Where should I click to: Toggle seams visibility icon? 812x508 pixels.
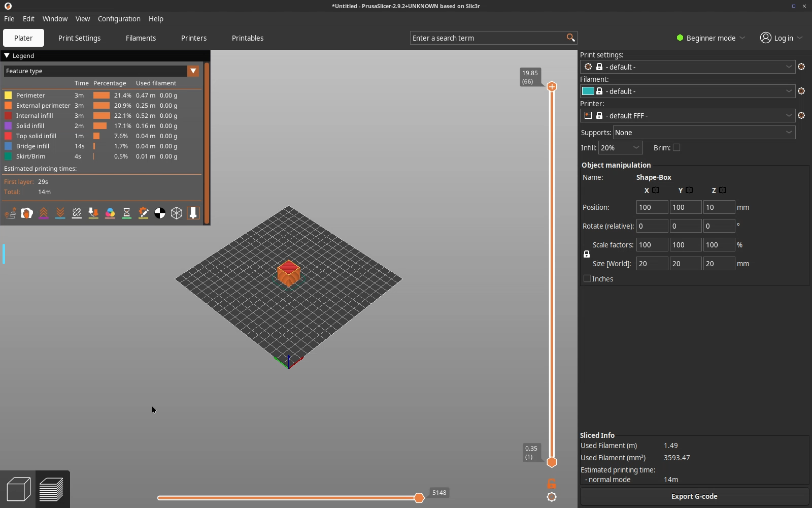tap(77, 213)
